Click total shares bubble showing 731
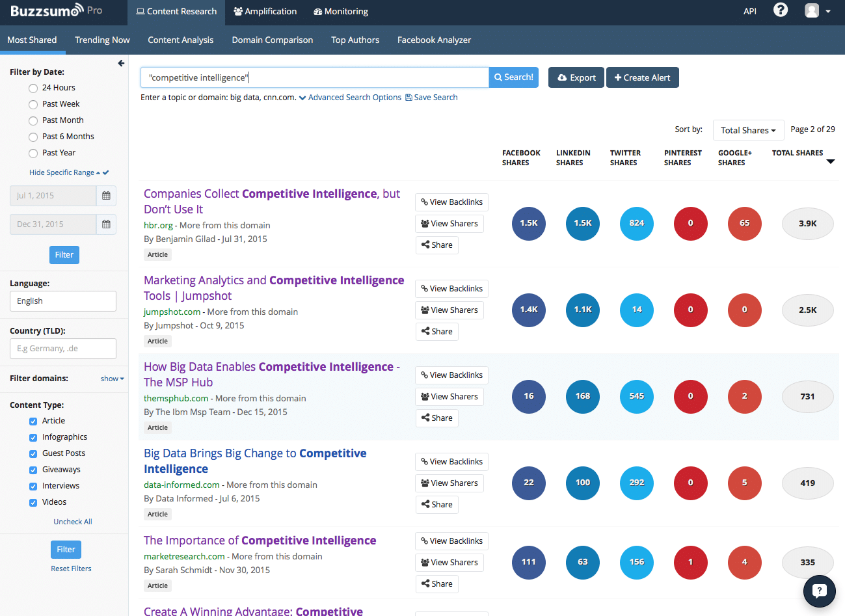This screenshot has height=616, width=845. pyautogui.click(x=808, y=396)
